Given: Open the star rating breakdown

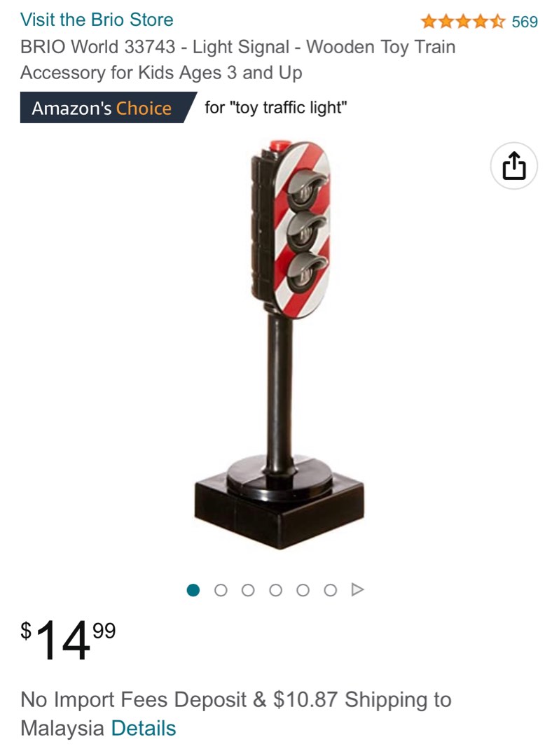Looking at the screenshot, I should pos(462,21).
